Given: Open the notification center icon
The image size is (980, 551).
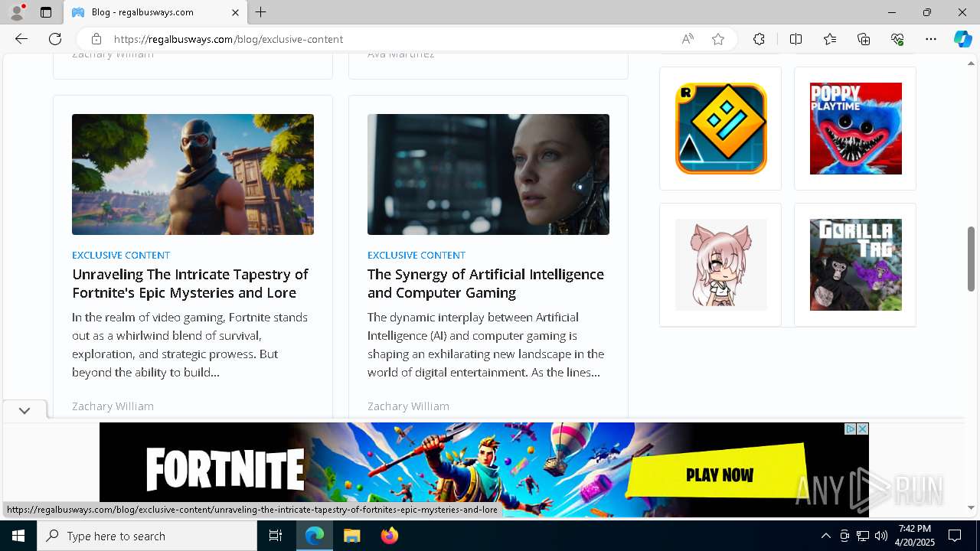Looking at the screenshot, I should tap(955, 536).
